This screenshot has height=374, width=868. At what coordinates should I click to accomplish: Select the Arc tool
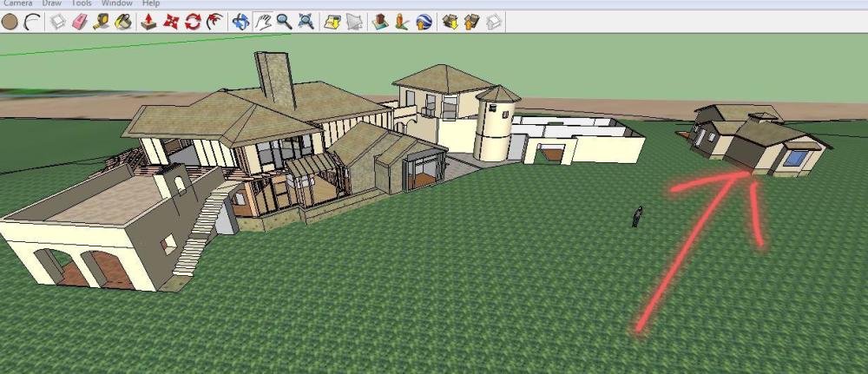pos(32,22)
